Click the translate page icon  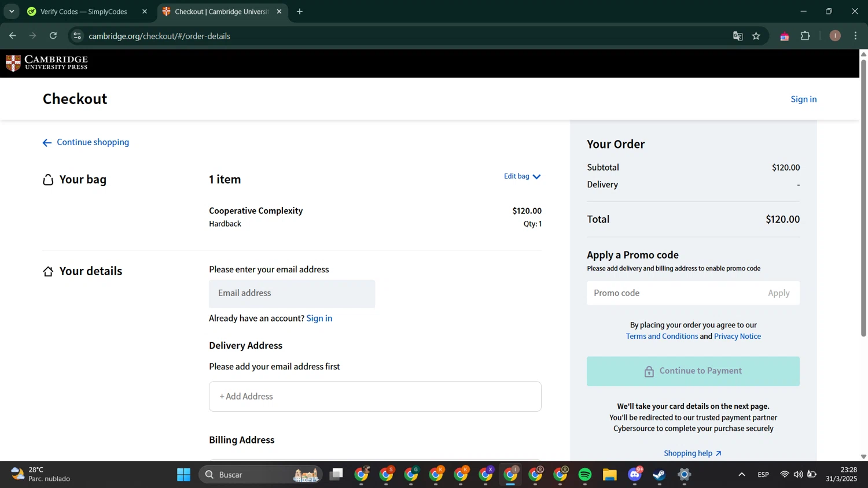738,36
